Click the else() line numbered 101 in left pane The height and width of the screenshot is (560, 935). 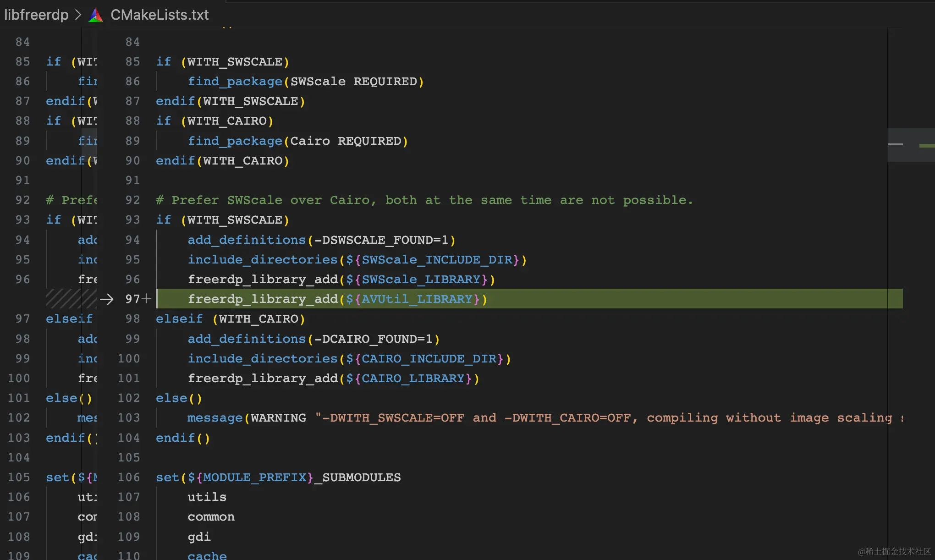(x=69, y=398)
